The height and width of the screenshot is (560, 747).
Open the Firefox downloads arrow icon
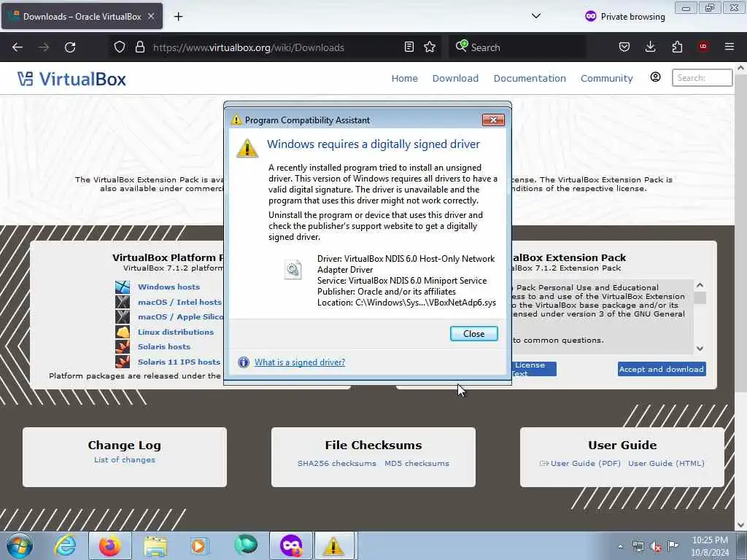(650, 47)
